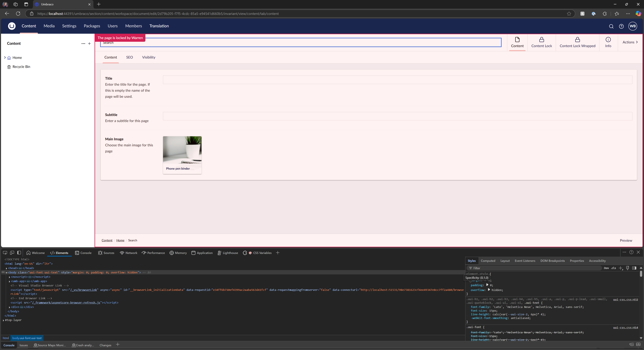Expand the Home tree node chevron

5,57
